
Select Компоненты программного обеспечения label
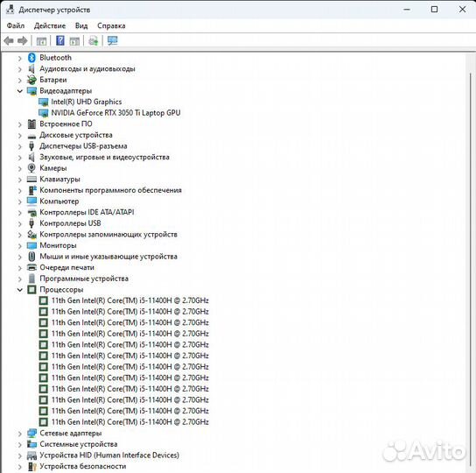(x=110, y=190)
